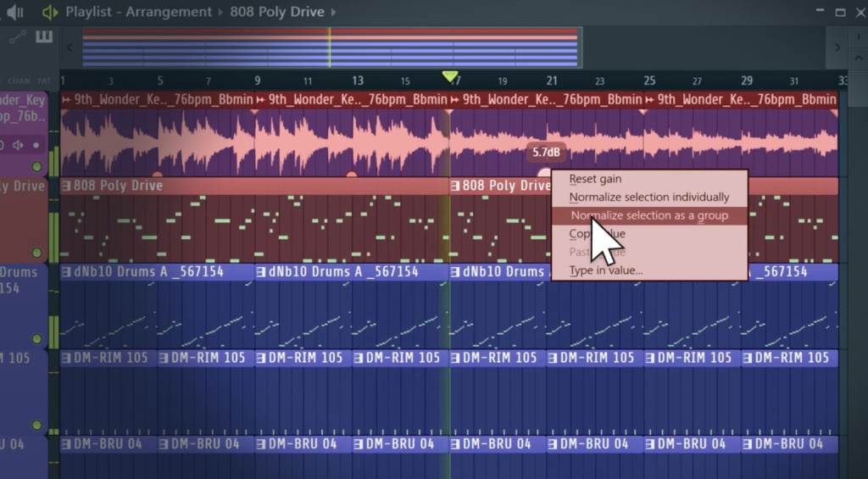868x479 pixels.
Task: Choose Type in value... menu entry
Action: pyautogui.click(x=649, y=270)
